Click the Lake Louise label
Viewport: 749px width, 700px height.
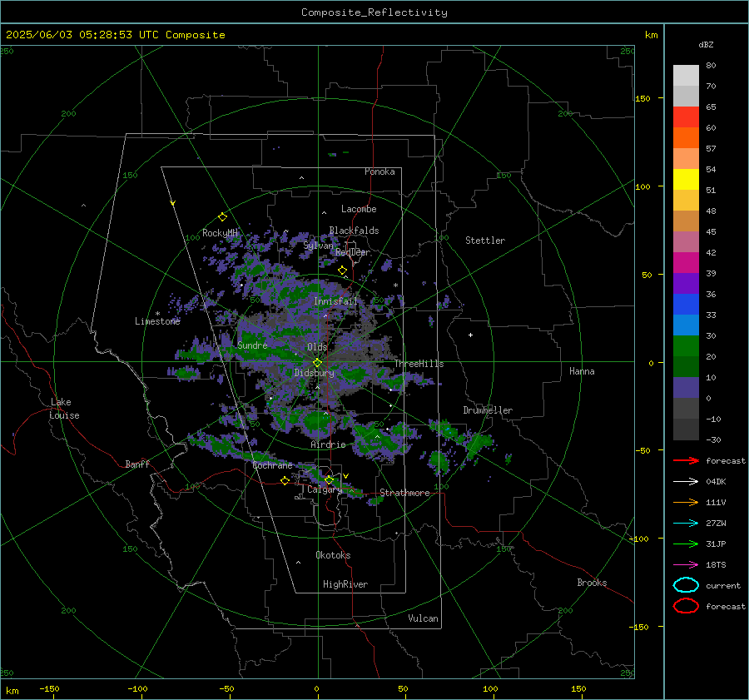pyautogui.click(x=64, y=409)
